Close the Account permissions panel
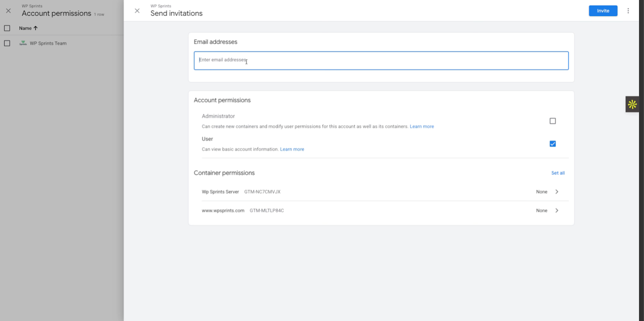 [8, 11]
